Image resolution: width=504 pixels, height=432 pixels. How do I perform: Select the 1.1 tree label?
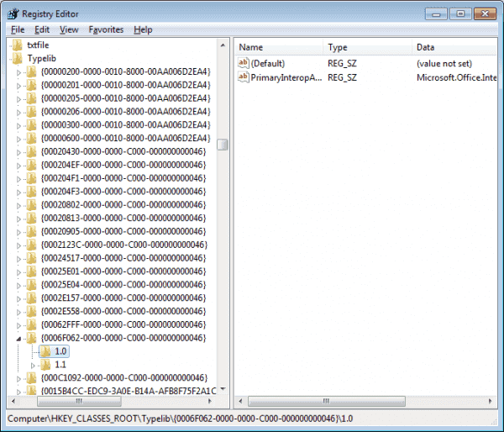60,365
